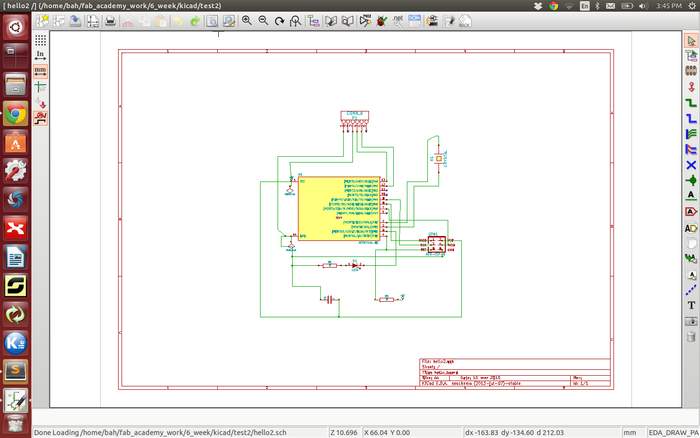Create a new schematic project
This screenshot has width=700, height=438.
tap(42, 21)
